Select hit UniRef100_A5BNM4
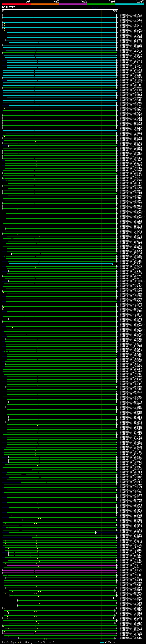Viewport: 146px width, 644px height. pyautogui.click(x=131, y=37)
